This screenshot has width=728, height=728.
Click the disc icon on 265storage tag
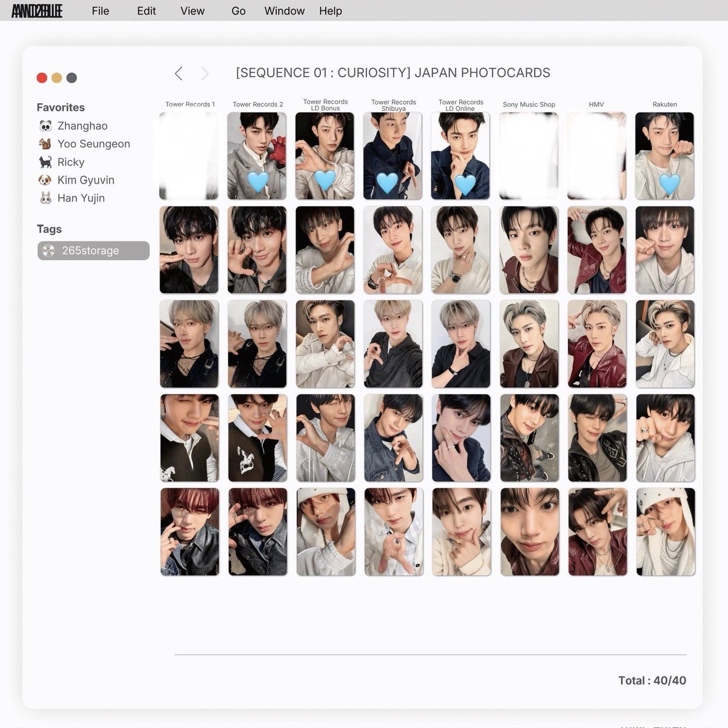coord(49,251)
